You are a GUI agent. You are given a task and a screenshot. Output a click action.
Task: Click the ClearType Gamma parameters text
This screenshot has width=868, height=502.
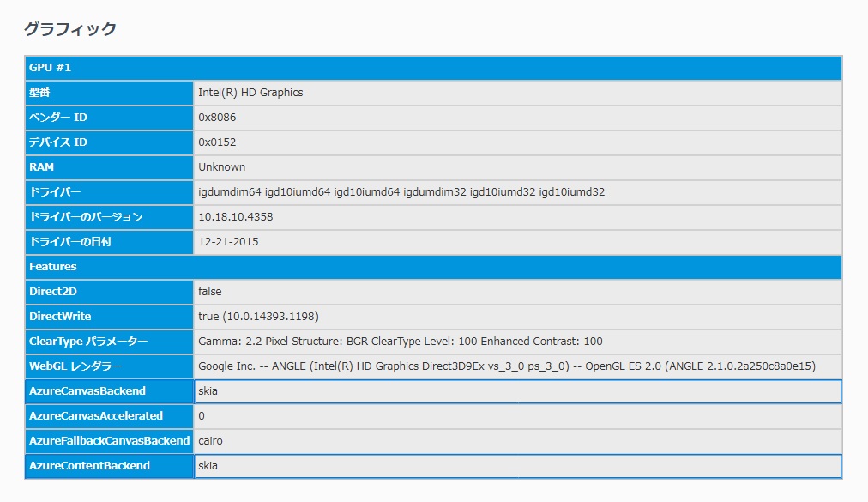click(x=400, y=342)
